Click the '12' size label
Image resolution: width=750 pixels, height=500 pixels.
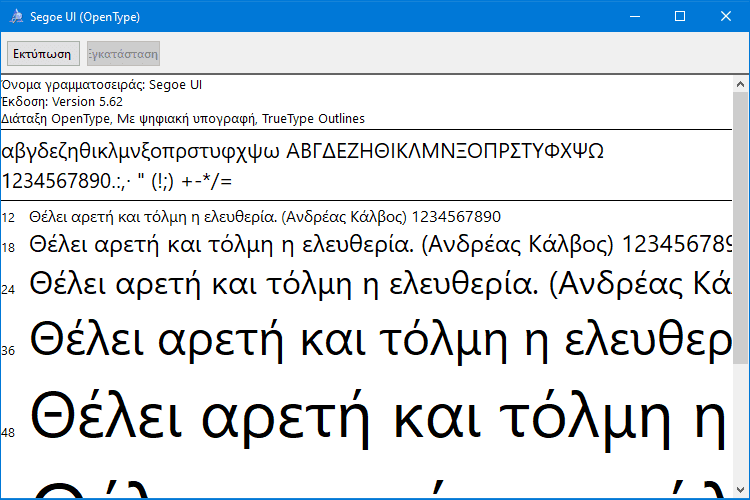(8, 218)
